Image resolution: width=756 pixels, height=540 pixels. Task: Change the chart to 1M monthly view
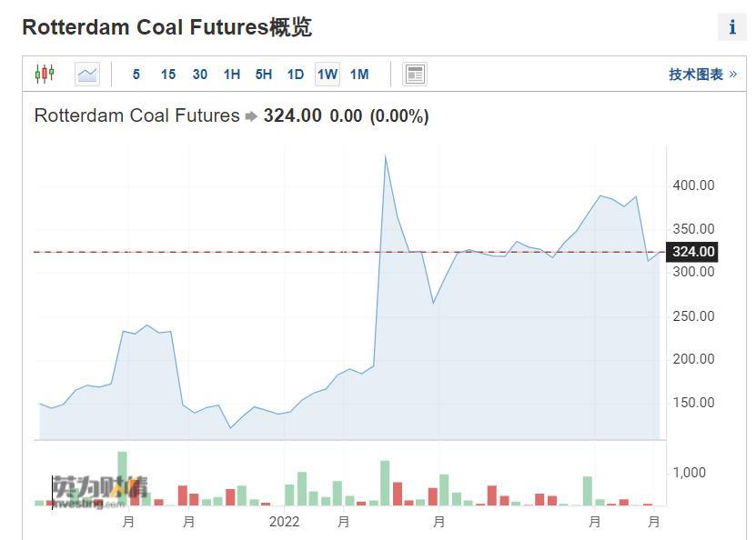tap(359, 75)
